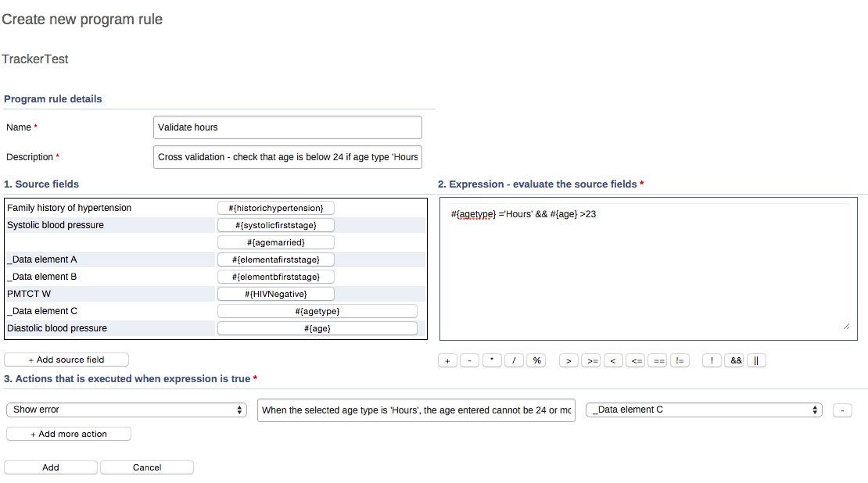Viewport: 868px width, 483px height.
Task: Click the logical AND (&&) operator button
Action: tap(734, 360)
